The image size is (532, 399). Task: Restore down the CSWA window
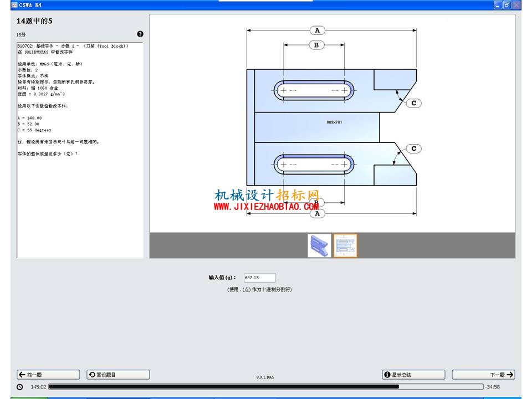(507, 5)
